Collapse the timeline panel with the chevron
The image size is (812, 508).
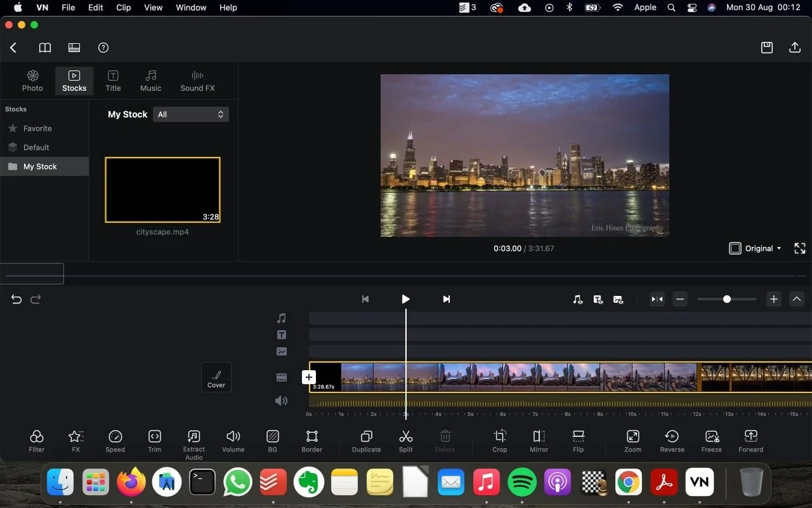point(797,298)
